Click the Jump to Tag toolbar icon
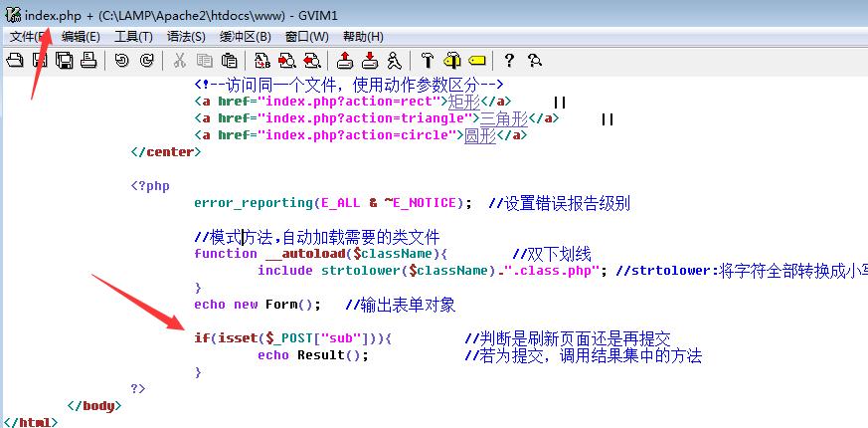The height and width of the screenshot is (428, 868). [x=476, y=60]
